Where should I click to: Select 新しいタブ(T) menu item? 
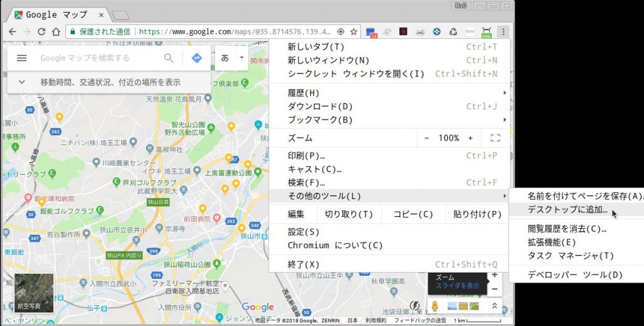[390, 46]
